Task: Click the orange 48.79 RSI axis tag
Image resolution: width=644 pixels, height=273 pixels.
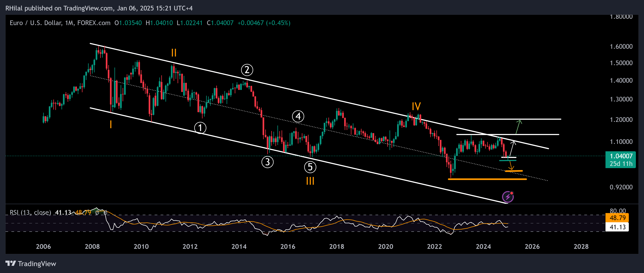Action: 617,218
